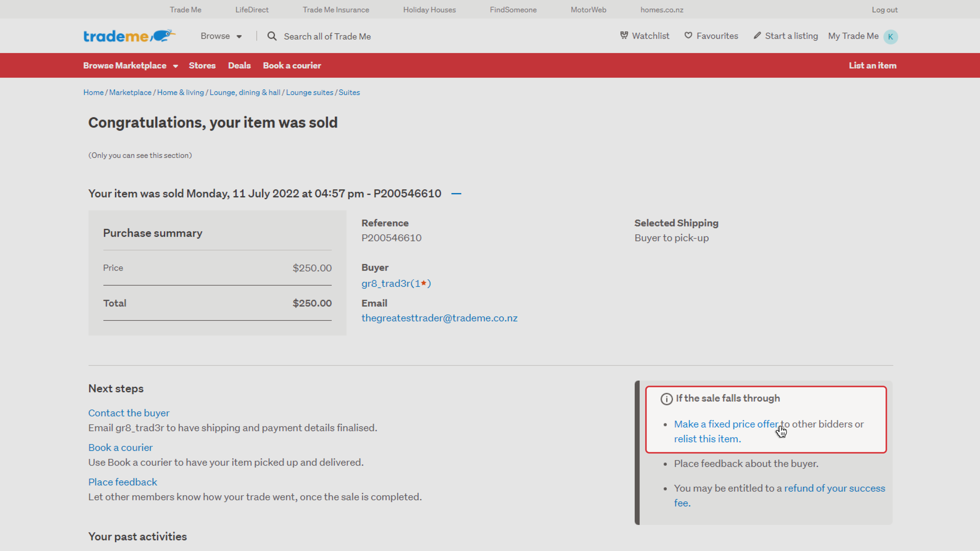The image size is (980, 551).
Task: Go to Trade Me Insurance
Action: point(336,9)
